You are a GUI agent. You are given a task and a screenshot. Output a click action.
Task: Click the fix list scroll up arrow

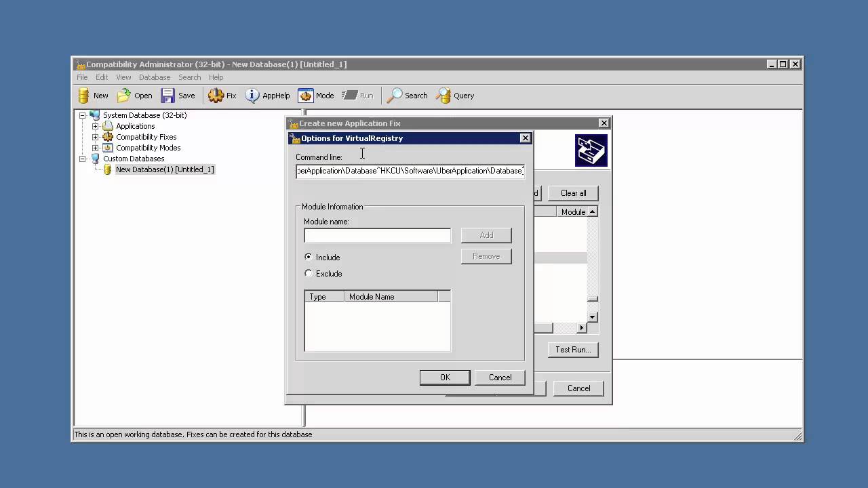pyautogui.click(x=592, y=212)
